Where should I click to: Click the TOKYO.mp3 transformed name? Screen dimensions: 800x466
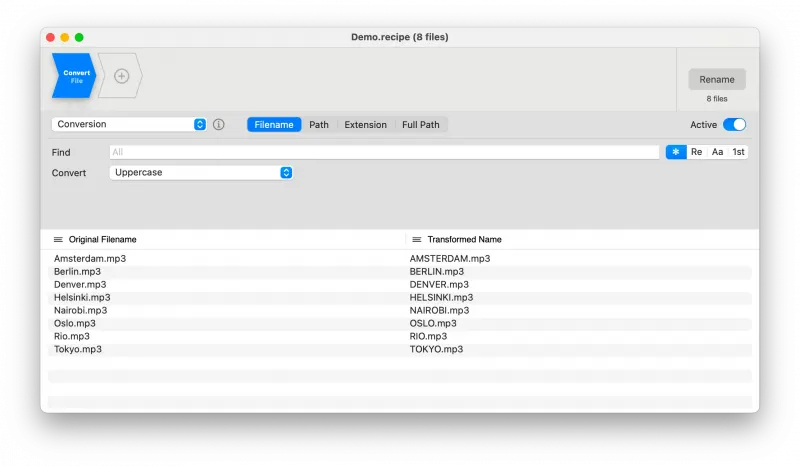point(436,349)
